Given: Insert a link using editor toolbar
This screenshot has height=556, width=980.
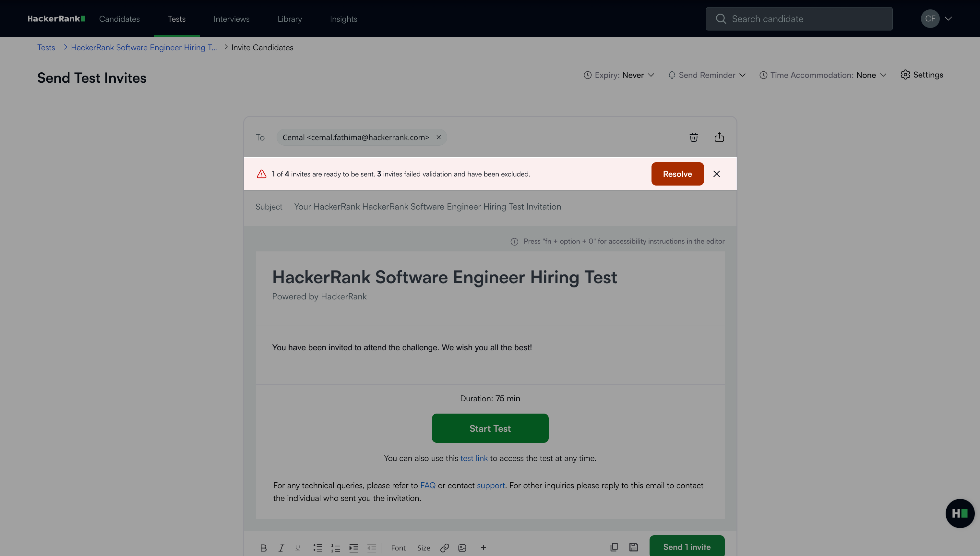Looking at the screenshot, I should (444, 548).
